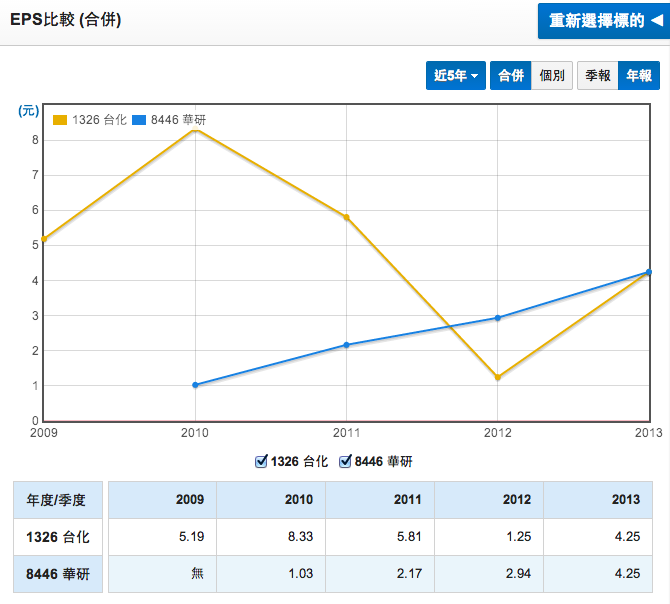
Task: Switch to 季報 quarterly view
Action: pos(598,76)
